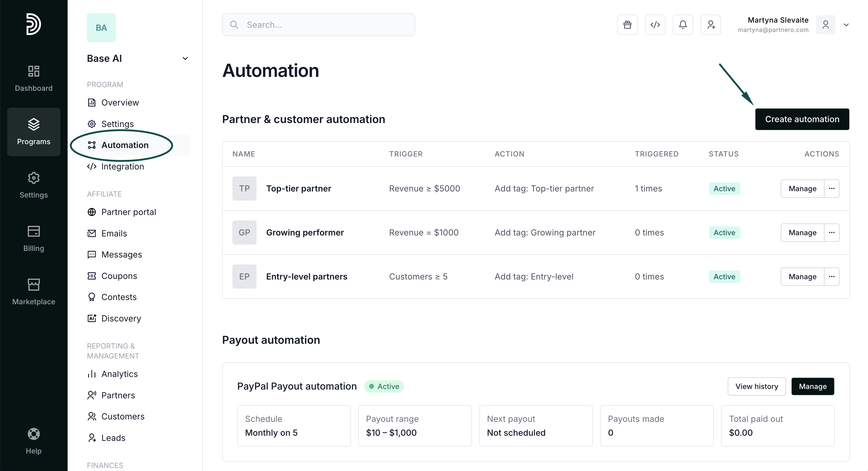Screen dimensions: 868x471
Task: Click View history for PayPal payout
Action: point(756,386)
